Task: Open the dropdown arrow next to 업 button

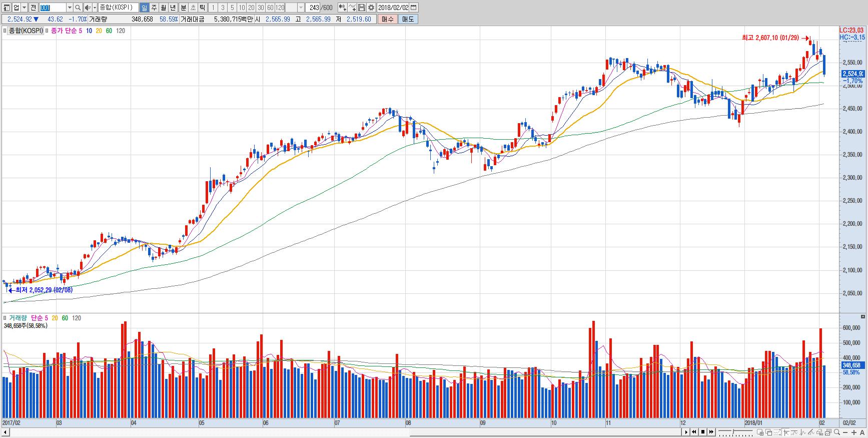Action: click(x=24, y=8)
